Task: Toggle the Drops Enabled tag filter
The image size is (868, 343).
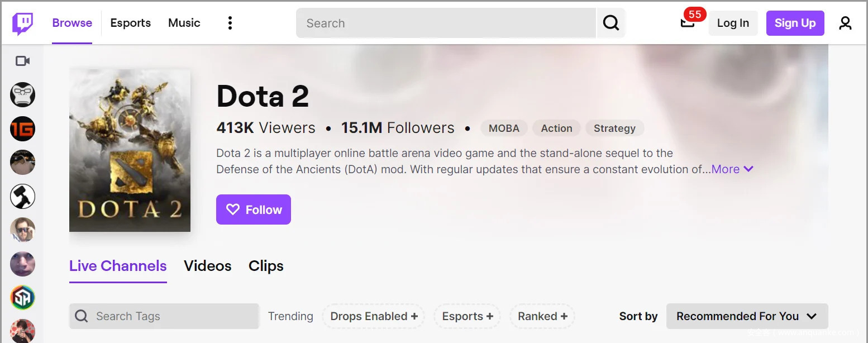Action: click(374, 316)
